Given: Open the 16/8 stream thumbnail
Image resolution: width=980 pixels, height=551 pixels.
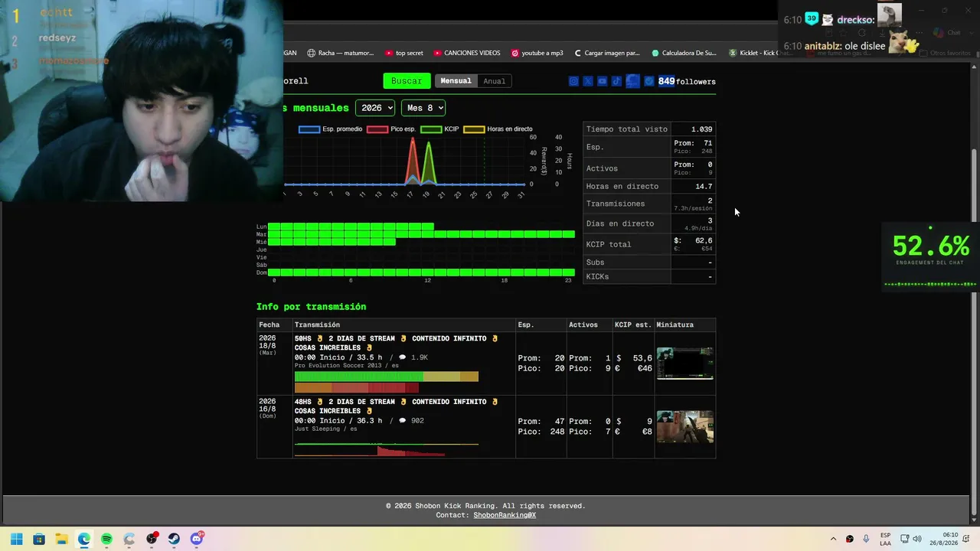Looking at the screenshot, I should click(685, 427).
